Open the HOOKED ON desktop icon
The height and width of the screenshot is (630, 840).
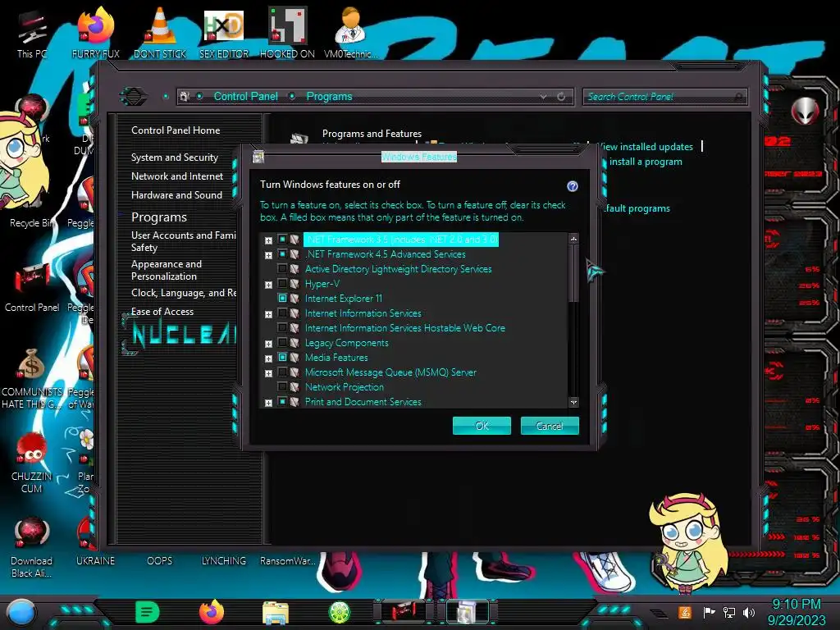click(x=287, y=33)
